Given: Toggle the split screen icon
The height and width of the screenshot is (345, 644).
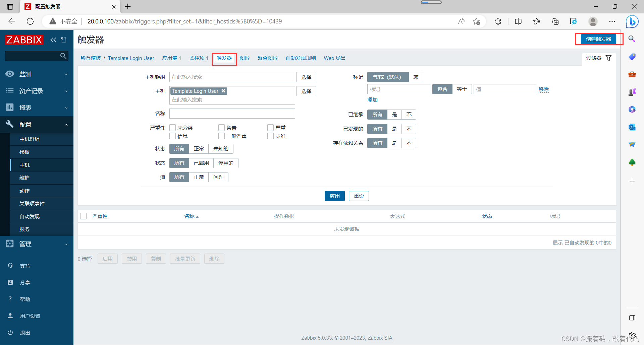Looking at the screenshot, I should pos(518,21).
